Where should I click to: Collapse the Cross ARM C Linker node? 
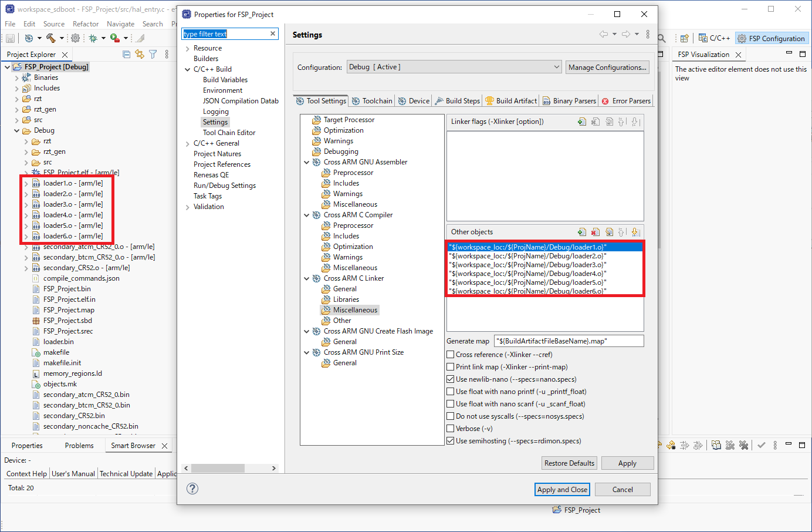click(x=306, y=278)
